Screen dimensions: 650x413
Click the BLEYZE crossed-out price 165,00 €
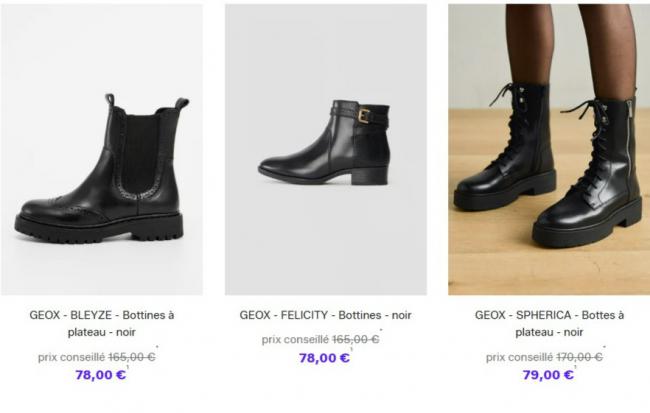coord(131,356)
